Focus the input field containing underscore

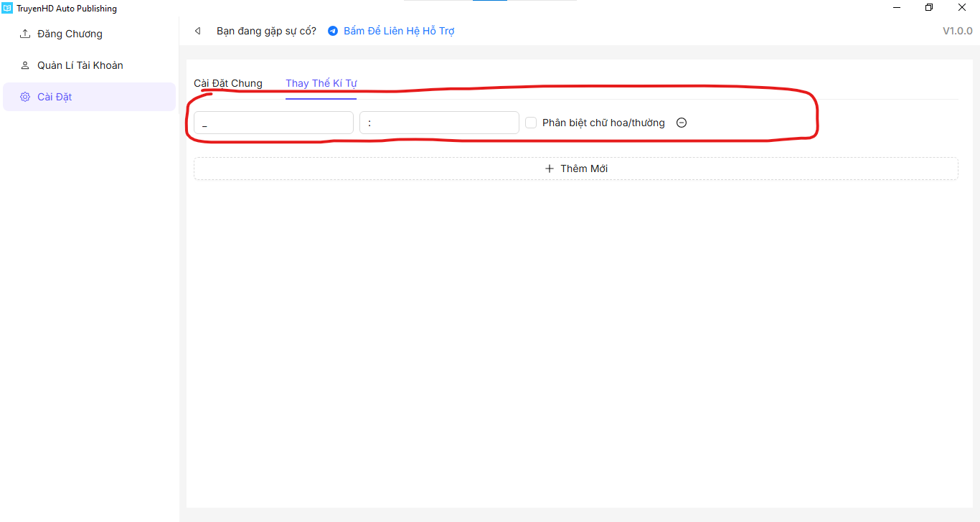(x=273, y=123)
